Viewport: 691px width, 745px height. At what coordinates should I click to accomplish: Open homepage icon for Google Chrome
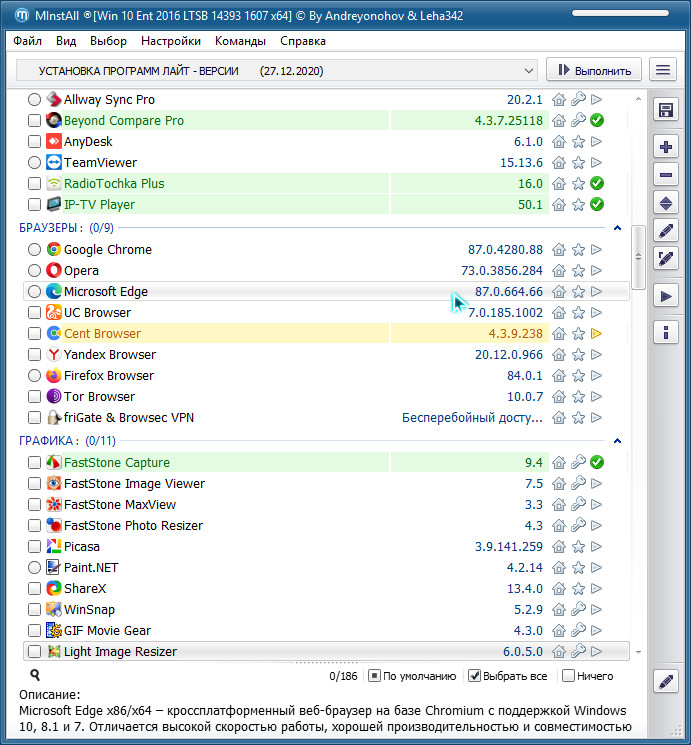[559, 249]
